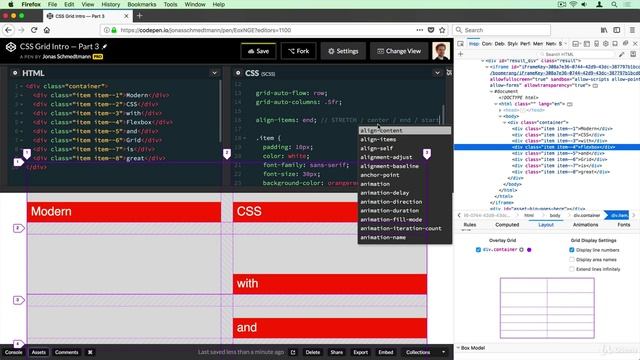
Task: Open the Library icon in Firefox toolbar
Action: (604, 30)
